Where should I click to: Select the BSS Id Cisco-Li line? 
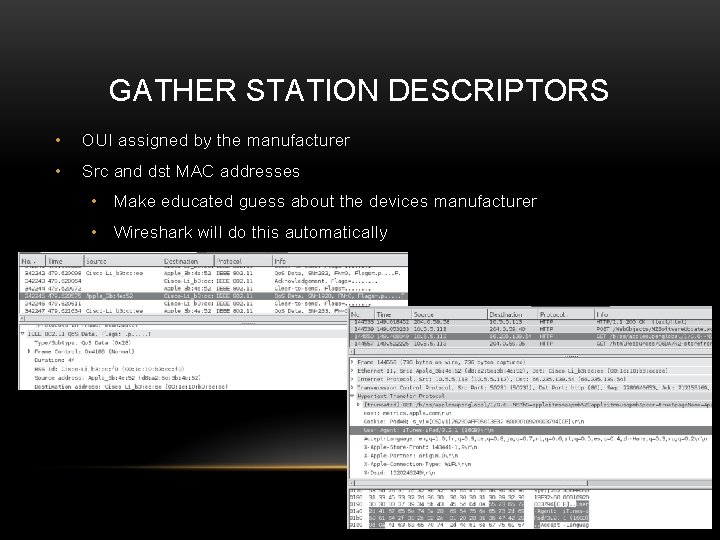(x=109, y=369)
